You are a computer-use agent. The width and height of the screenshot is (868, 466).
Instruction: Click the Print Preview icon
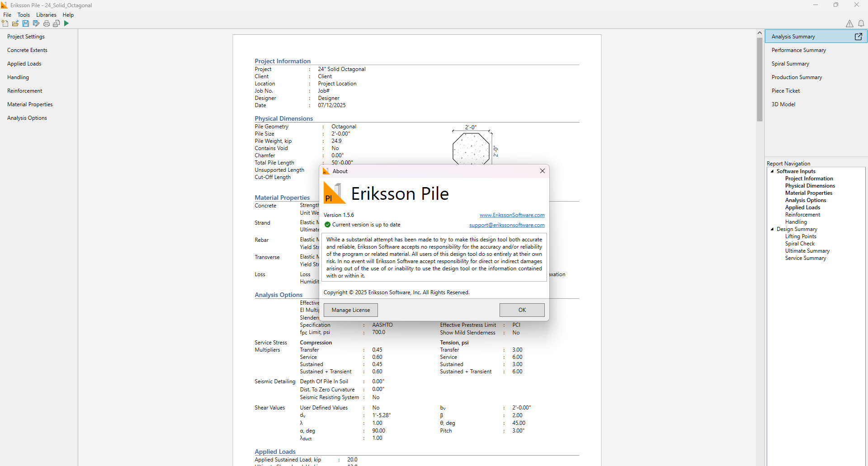click(x=57, y=24)
